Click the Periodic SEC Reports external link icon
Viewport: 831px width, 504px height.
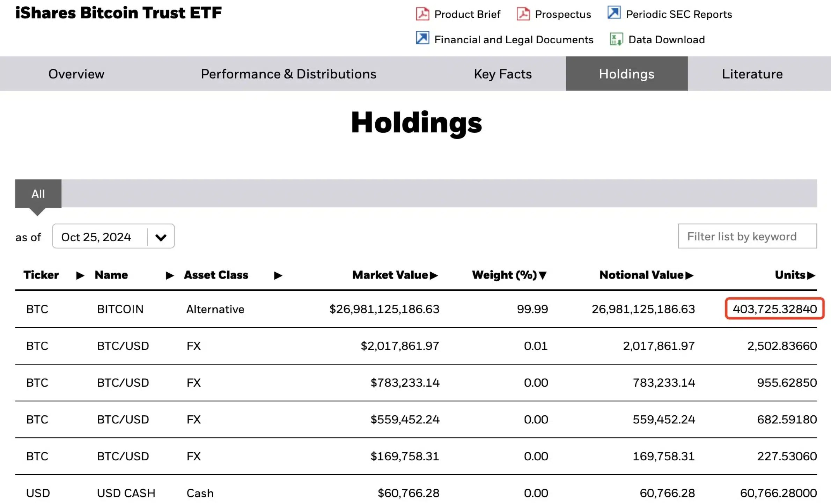(x=614, y=13)
